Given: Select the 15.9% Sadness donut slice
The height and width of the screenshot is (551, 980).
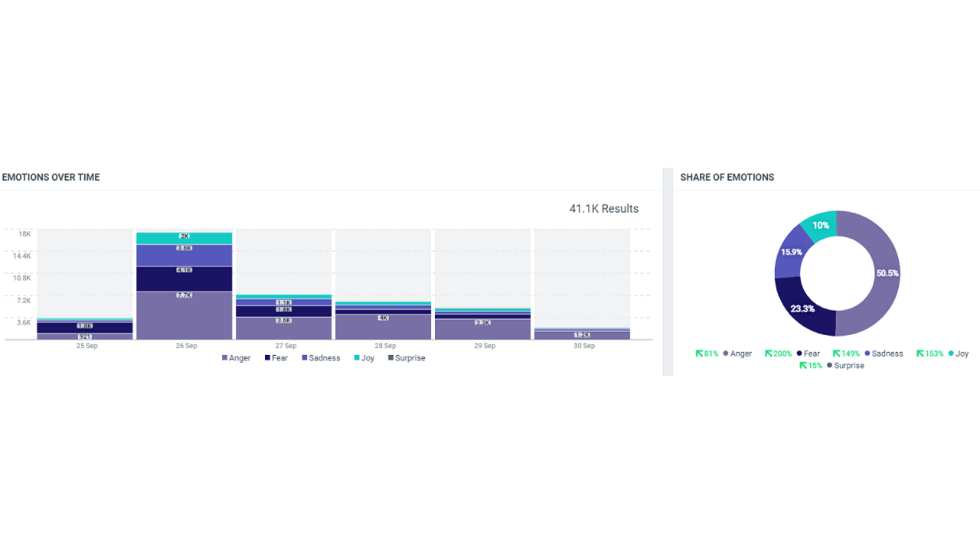Looking at the screenshot, I should coord(789,253).
